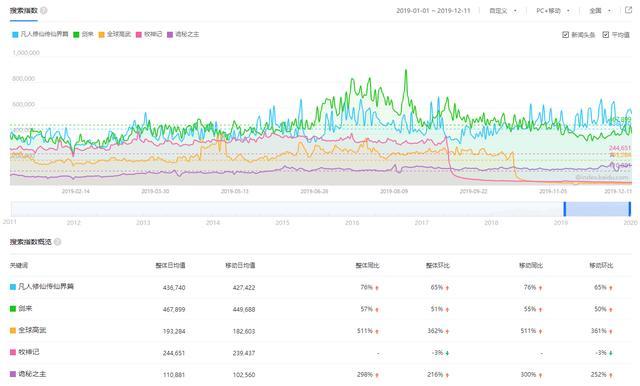Click 凡人修仙传仙界篇 keyword in the table
Viewport: 640px width, 386px height.
pyautogui.click(x=46, y=286)
